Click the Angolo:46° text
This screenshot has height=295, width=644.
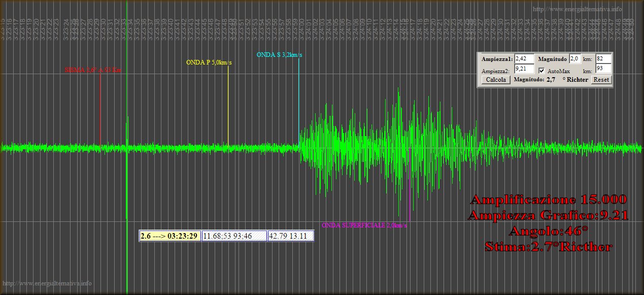click(x=549, y=232)
